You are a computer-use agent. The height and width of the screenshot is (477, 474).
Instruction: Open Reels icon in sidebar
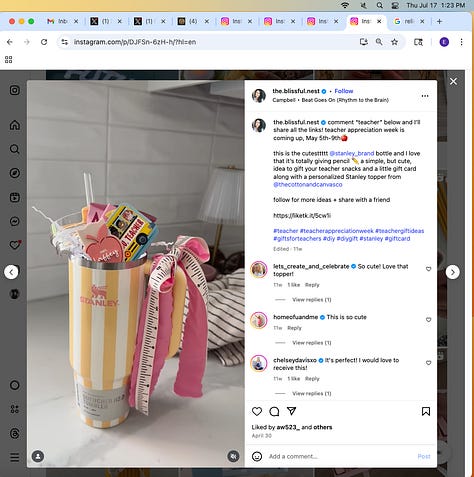pos(15,197)
